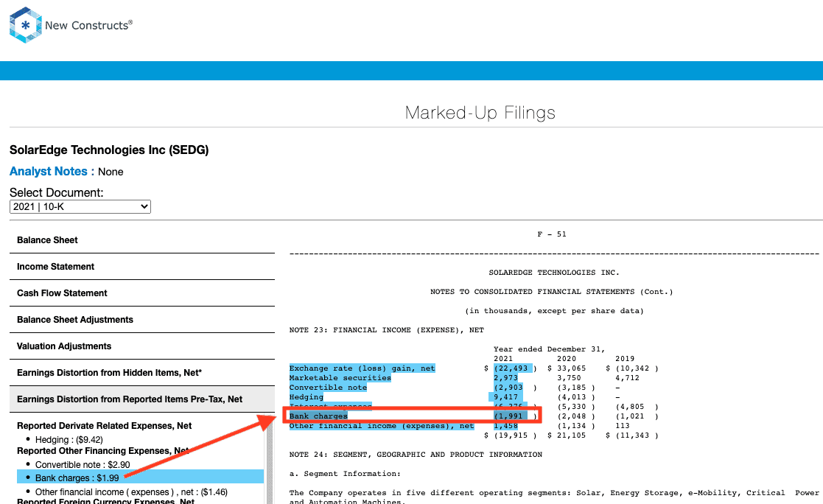
Task: Open the Income Statement section
Action: (x=142, y=267)
